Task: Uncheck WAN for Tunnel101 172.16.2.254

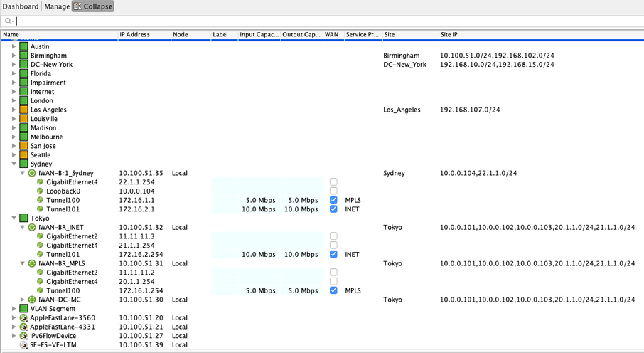Action: coord(333,254)
